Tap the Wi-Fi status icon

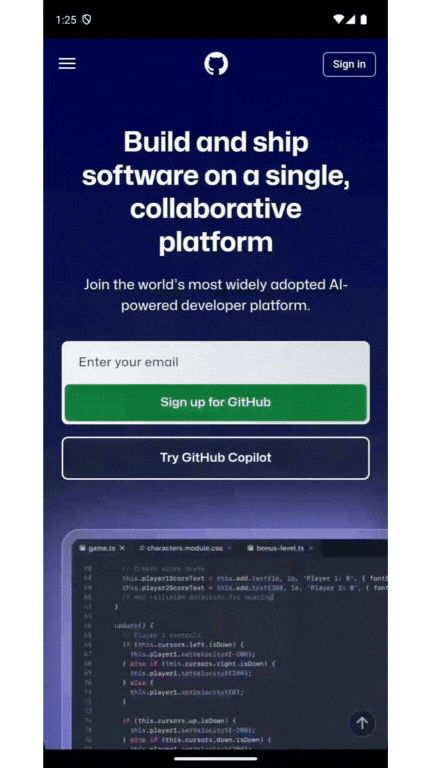[338, 20]
